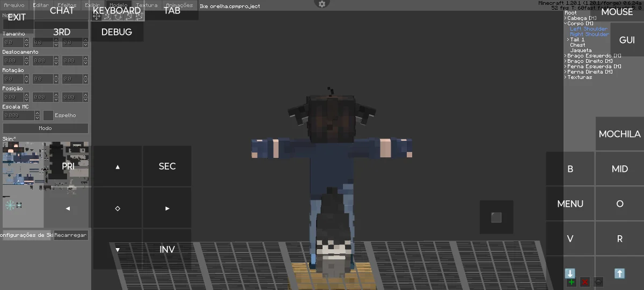This screenshot has width=644, height=290.
Task: Select Right Shoulder in the tree
Action: [x=590, y=34]
